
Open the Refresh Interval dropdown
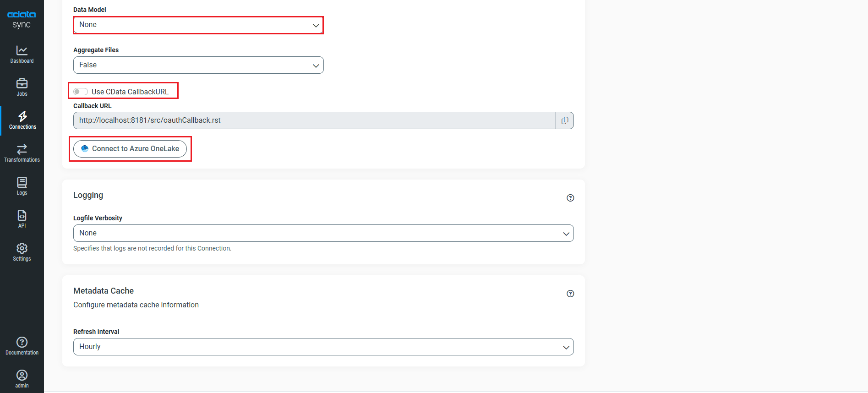point(323,347)
